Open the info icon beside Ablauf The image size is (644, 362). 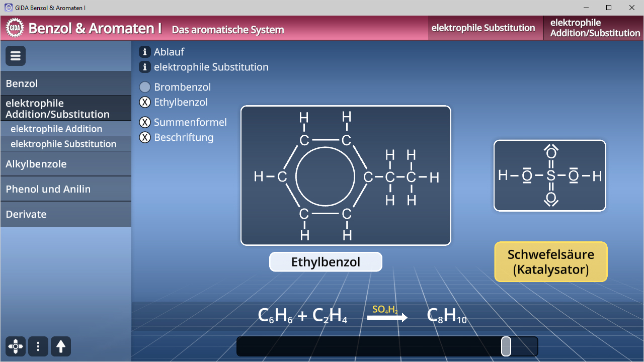[x=145, y=52]
